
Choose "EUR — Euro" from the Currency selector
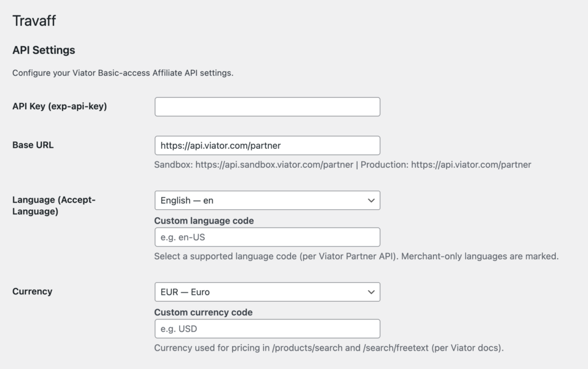click(x=267, y=291)
